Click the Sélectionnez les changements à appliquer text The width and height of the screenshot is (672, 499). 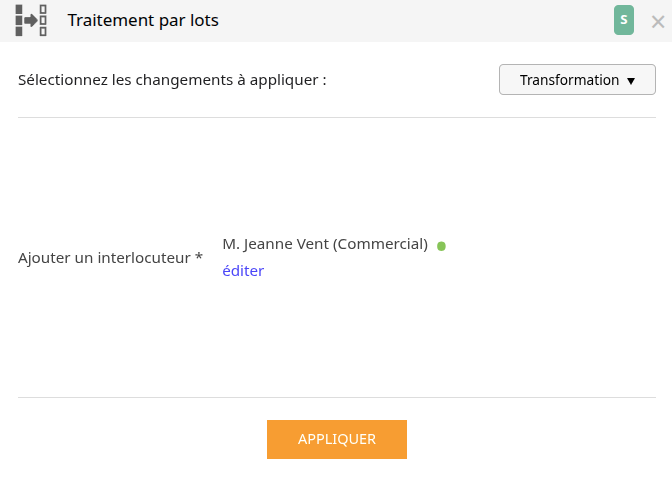(x=172, y=80)
